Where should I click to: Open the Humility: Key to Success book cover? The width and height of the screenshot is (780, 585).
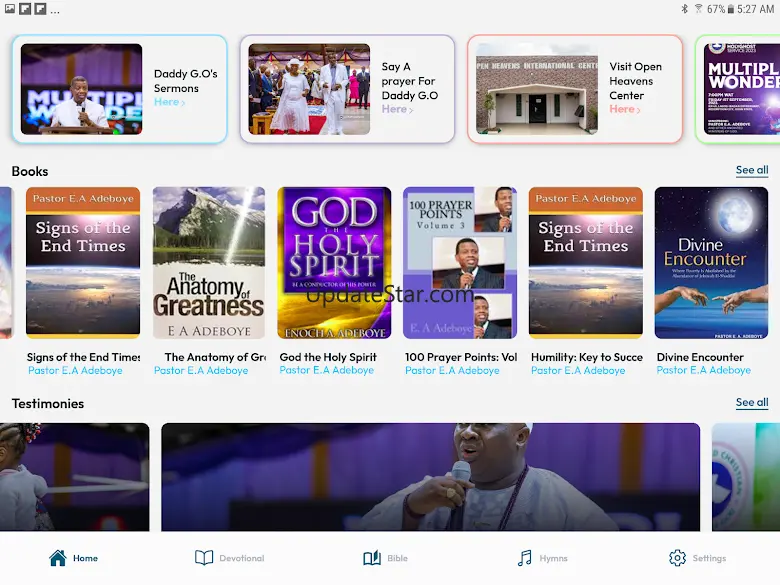click(585, 263)
